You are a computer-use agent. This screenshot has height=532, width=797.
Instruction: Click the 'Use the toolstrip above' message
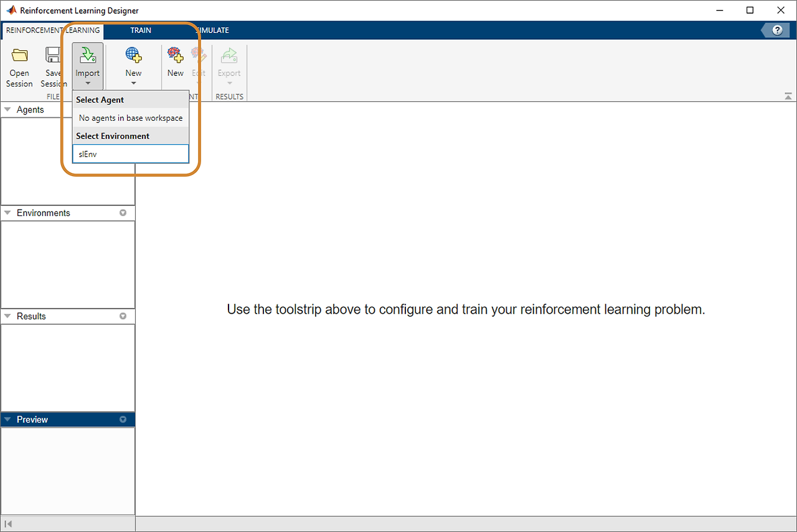coord(466,309)
